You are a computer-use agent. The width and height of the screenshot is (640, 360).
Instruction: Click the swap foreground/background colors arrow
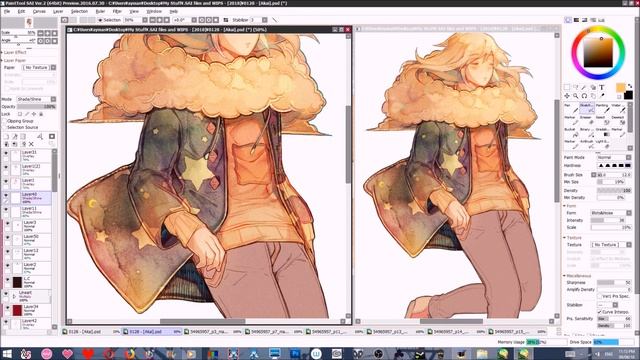click(x=630, y=86)
